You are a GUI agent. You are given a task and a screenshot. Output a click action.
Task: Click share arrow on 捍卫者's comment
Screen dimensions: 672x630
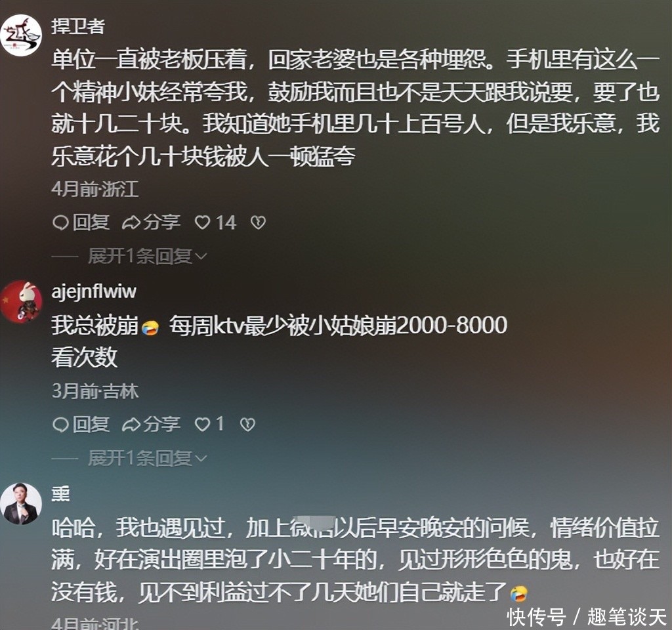[131, 223]
